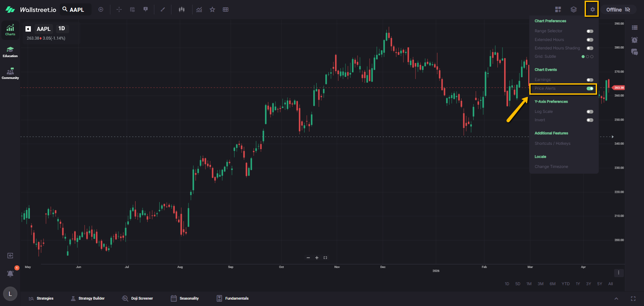Open the three-dot options menu
644x306 pixels.
pos(619,273)
